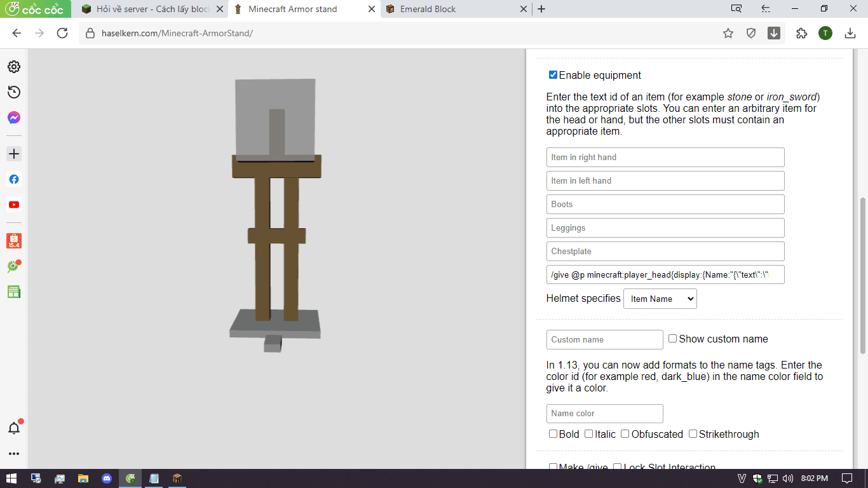Expand the Helmet specifies dropdown
The width and height of the screenshot is (868, 488).
tap(660, 299)
